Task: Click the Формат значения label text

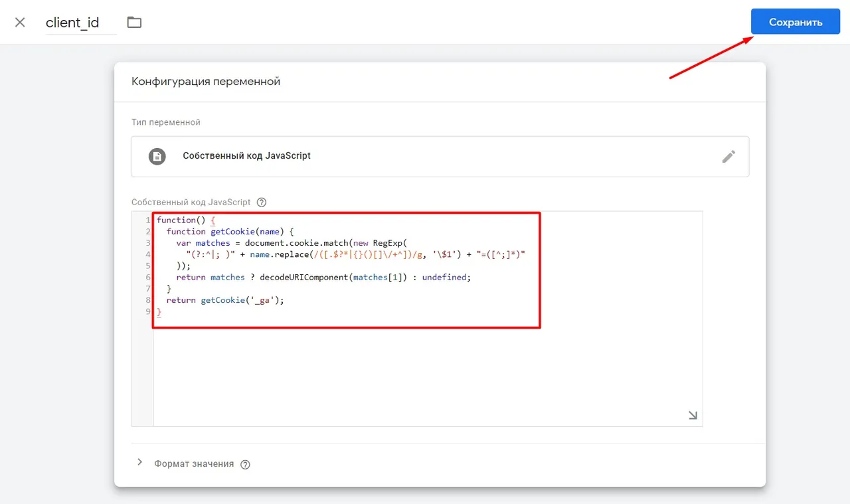Action: [194, 464]
